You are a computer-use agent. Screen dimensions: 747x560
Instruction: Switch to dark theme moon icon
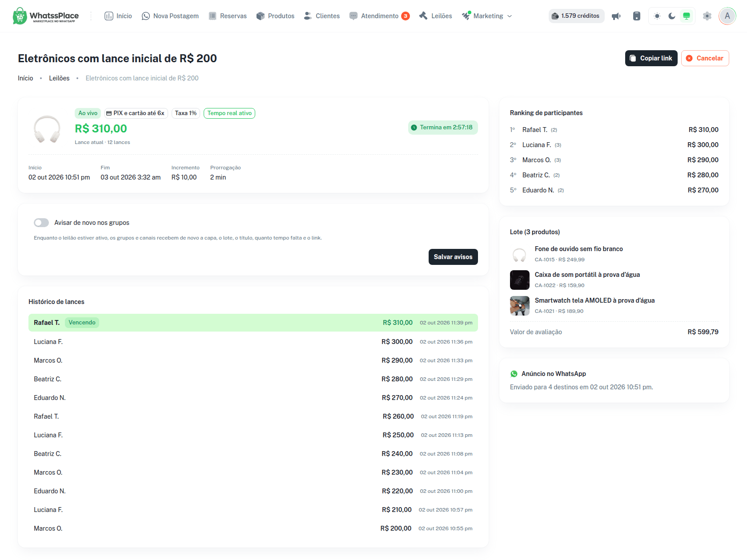point(672,16)
